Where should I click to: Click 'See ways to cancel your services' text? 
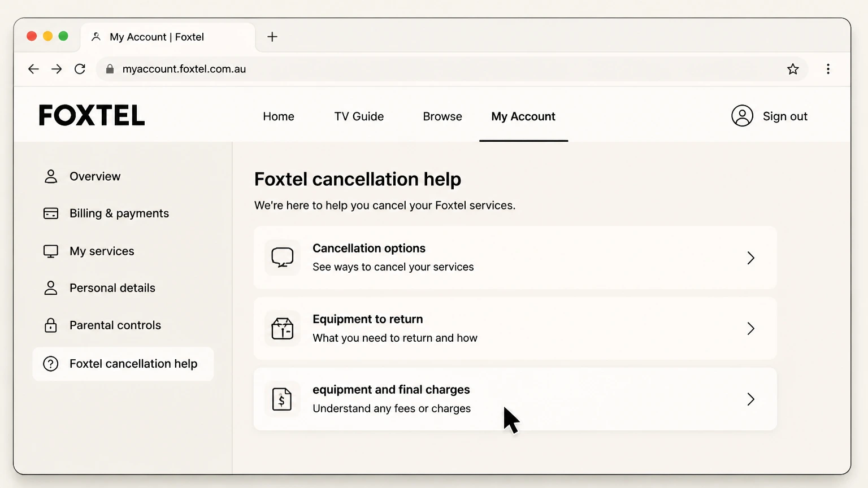(393, 267)
